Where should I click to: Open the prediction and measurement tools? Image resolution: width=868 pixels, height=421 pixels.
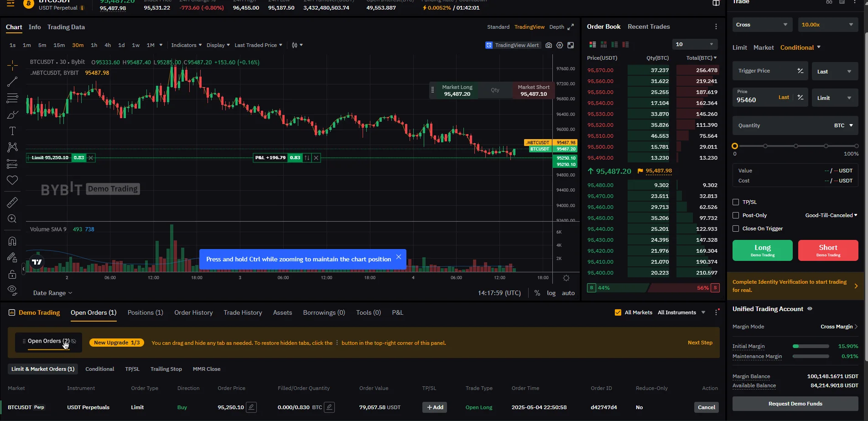tap(12, 164)
